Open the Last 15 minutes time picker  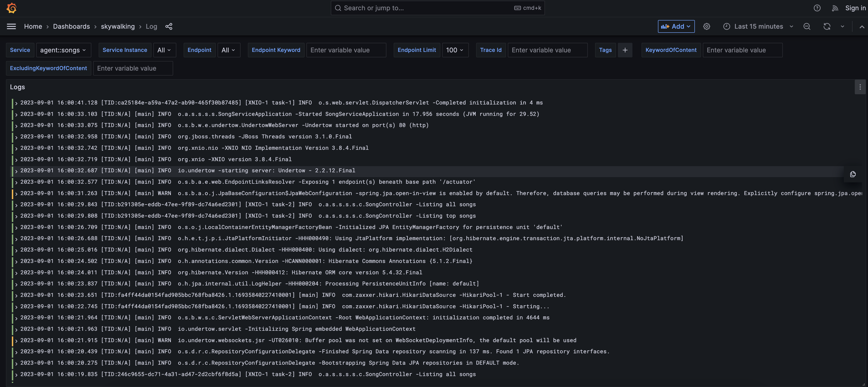tap(758, 26)
